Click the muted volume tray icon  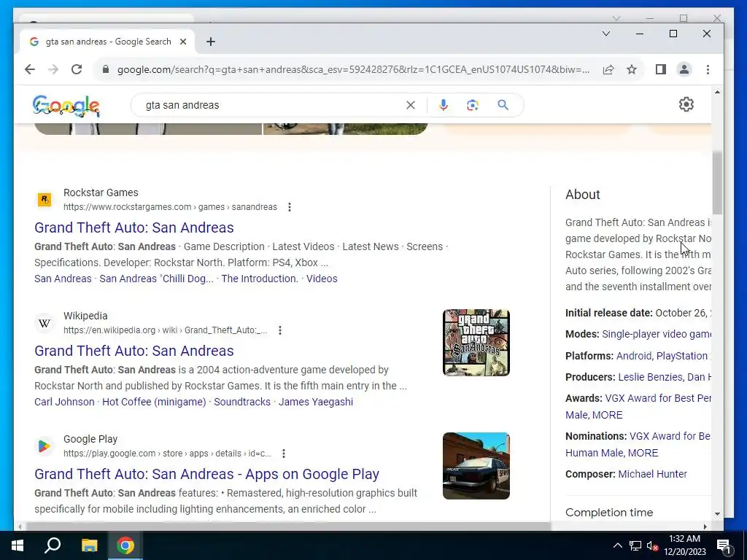pos(653,545)
